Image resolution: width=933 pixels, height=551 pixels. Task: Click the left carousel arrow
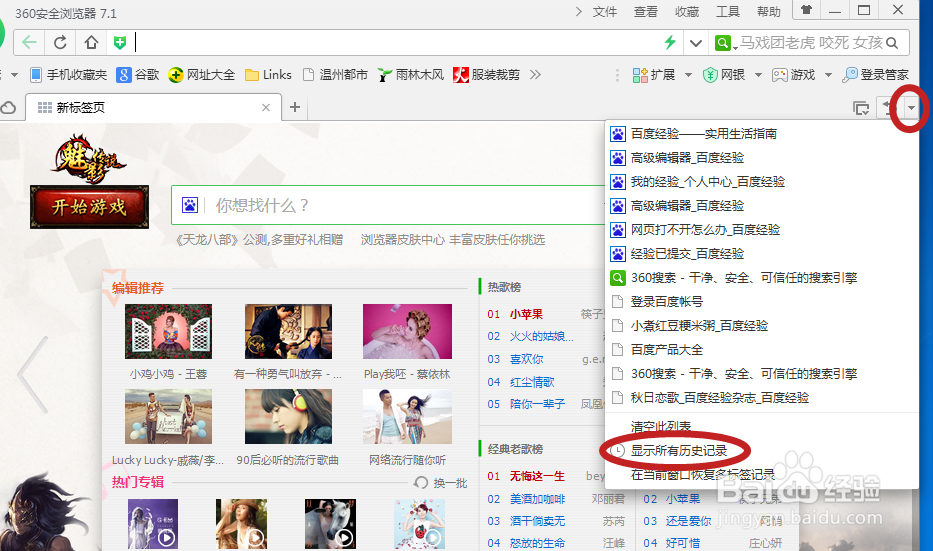(33, 374)
